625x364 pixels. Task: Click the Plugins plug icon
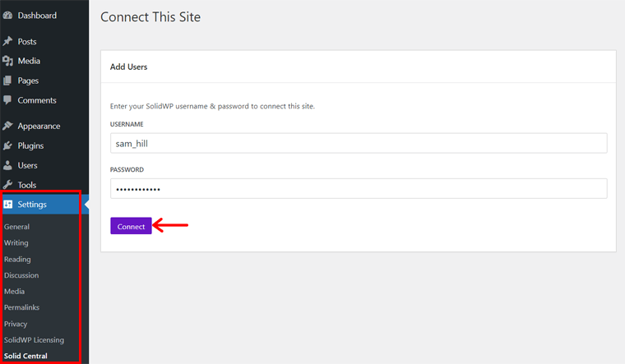[x=7, y=145]
